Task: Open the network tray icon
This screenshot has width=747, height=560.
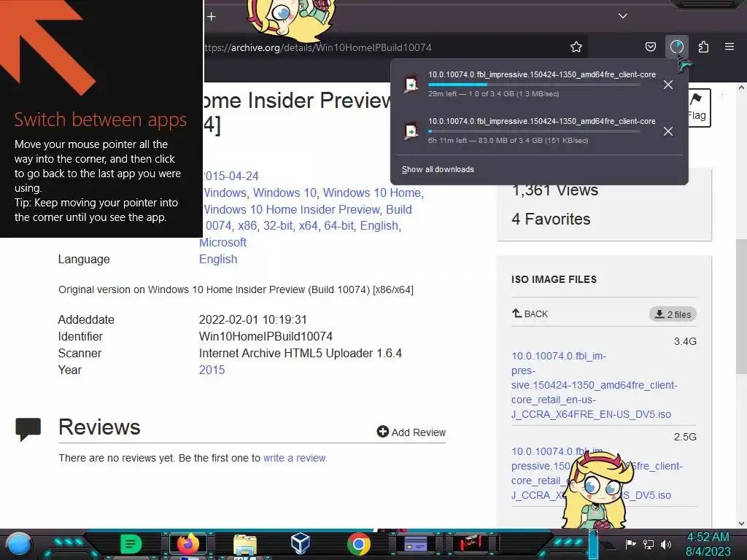Action: [649, 544]
